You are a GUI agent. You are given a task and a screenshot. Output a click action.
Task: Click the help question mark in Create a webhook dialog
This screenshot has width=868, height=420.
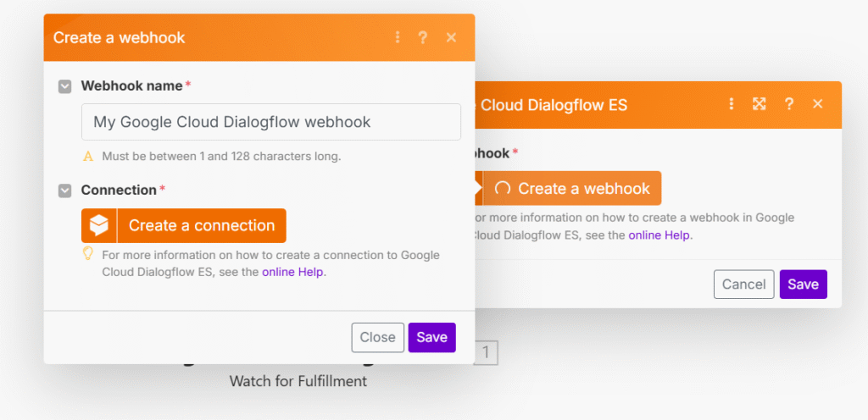coord(423,37)
